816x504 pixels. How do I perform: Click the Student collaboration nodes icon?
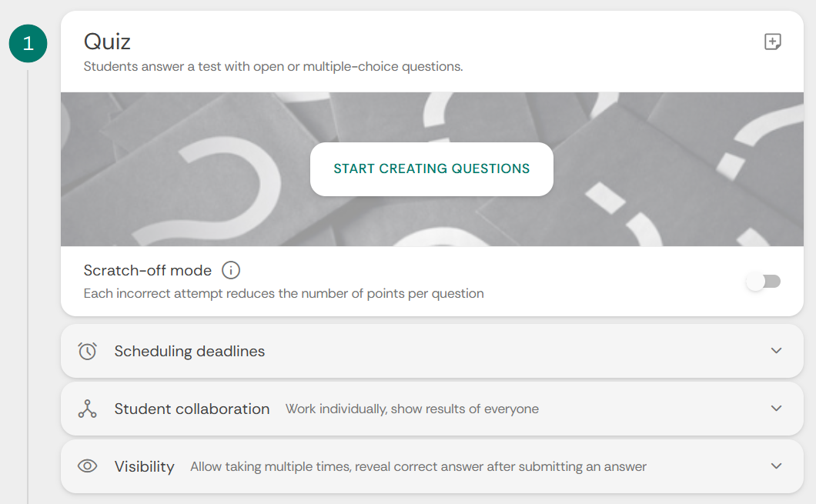88,409
